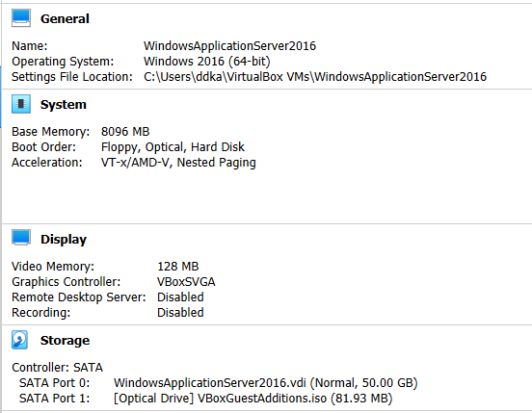Image resolution: width=532 pixels, height=413 pixels.
Task: Click the Storage section disk icon
Action: (19, 340)
